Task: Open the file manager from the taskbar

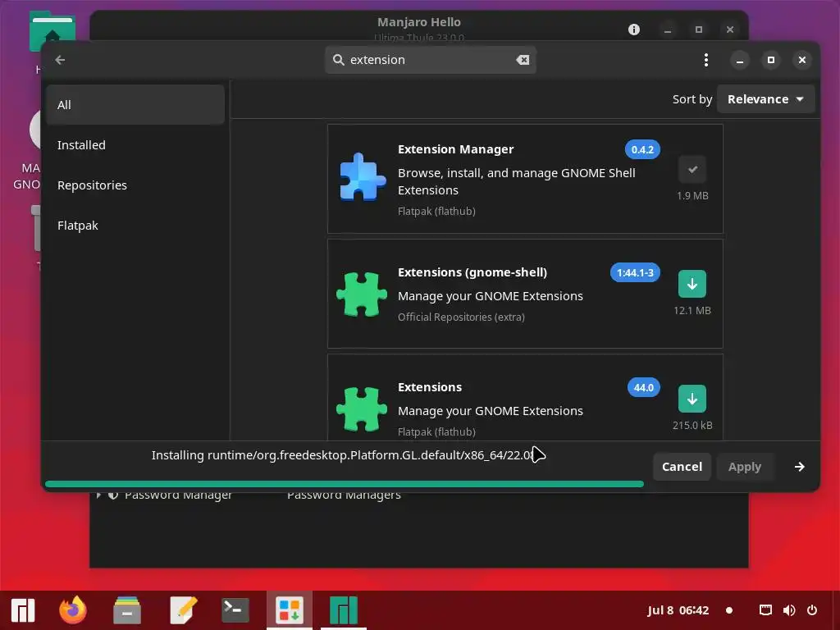Action: click(127, 610)
